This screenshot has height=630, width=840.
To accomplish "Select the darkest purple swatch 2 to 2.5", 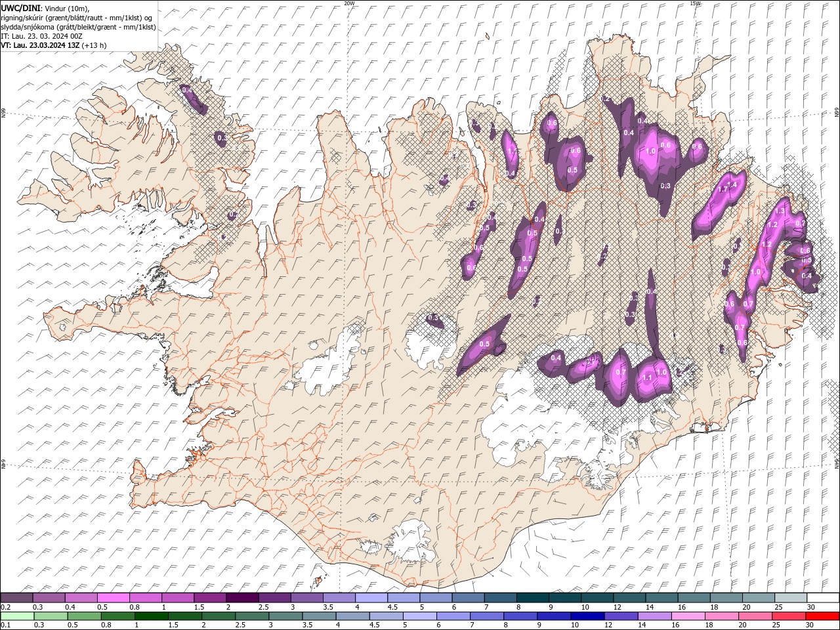I will click(x=242, y=598).
